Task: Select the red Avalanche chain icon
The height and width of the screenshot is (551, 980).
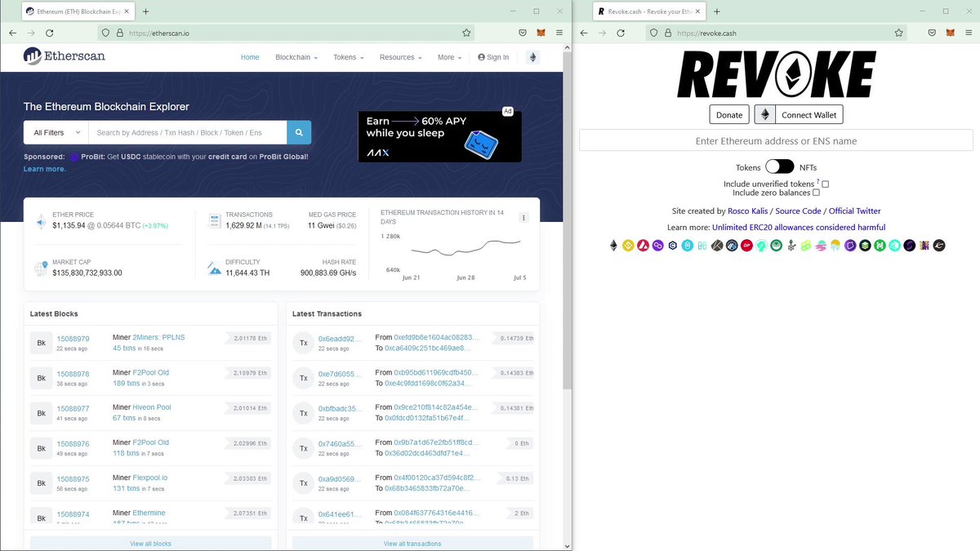Action: (x=644, y=245)
